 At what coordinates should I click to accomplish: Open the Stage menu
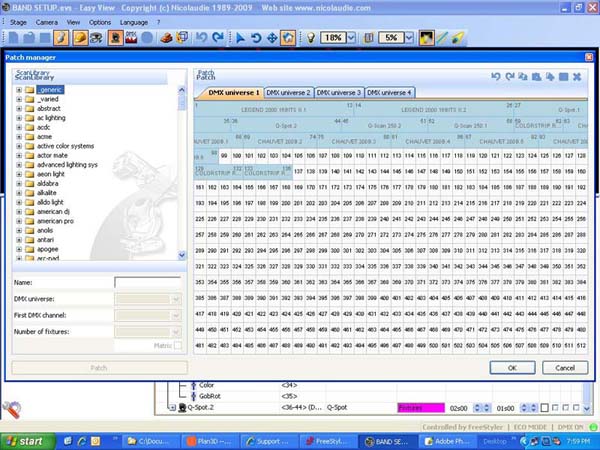click(18, 22)
